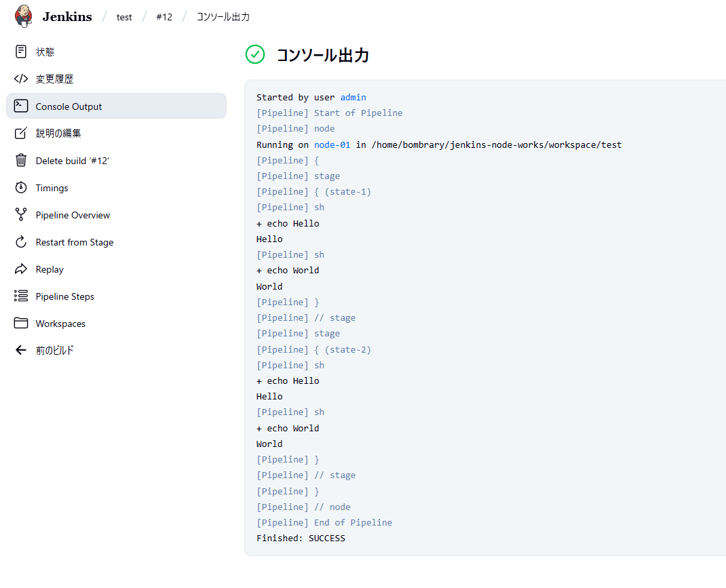Click the 説明の編集 pencil icon
The image size is (726, 588).
point(21,133)
